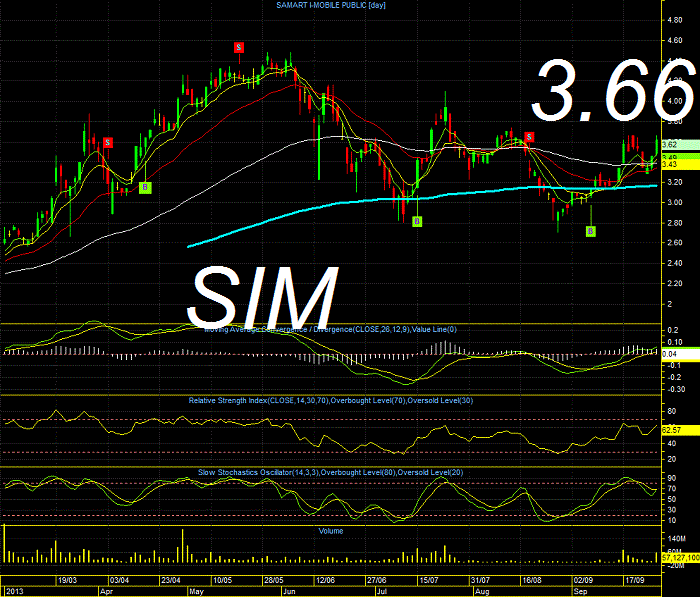Click the SAMART I-MOBILE PUBLIC [day] chart title

(x=331, y=5)
